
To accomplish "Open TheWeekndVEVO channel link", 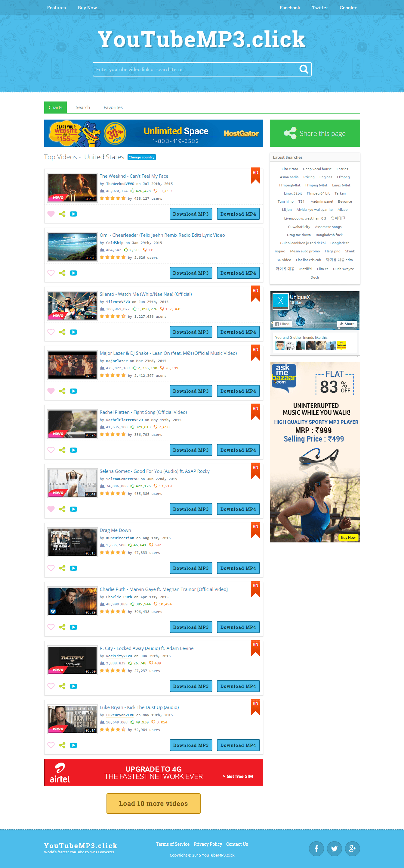I will click(120, 184).
